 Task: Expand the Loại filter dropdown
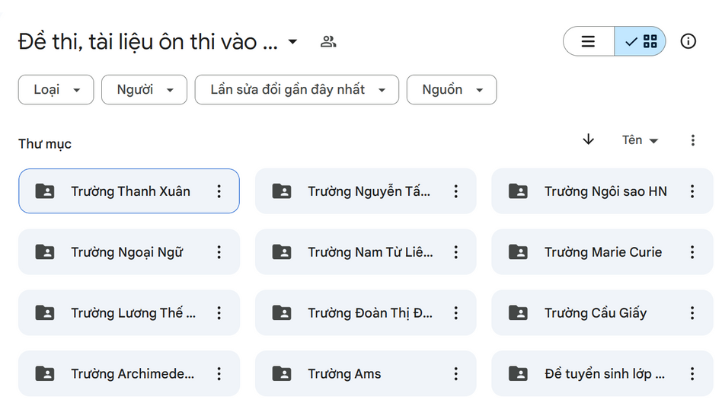(56, 90)
